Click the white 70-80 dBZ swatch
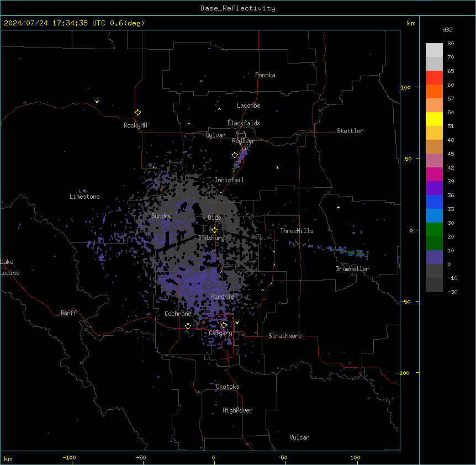Screen dimensions: 476x465 tap(434, 50)
